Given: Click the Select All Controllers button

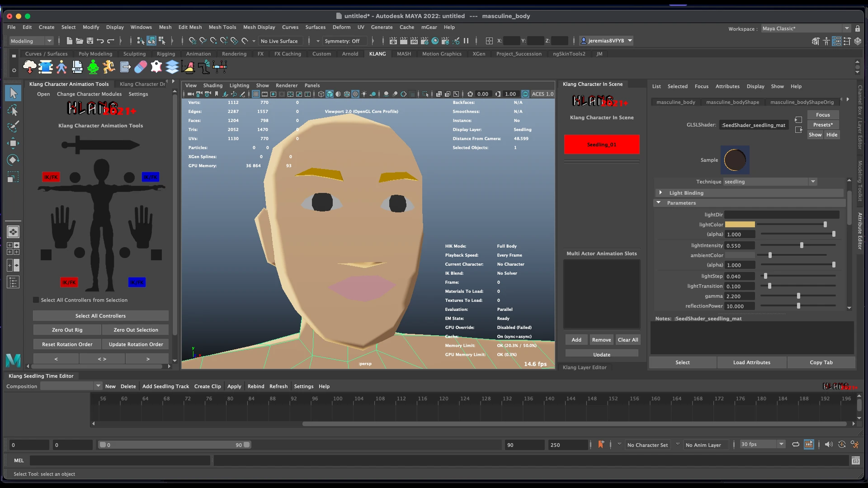Looking at the screenshot, I should [100, 316].
